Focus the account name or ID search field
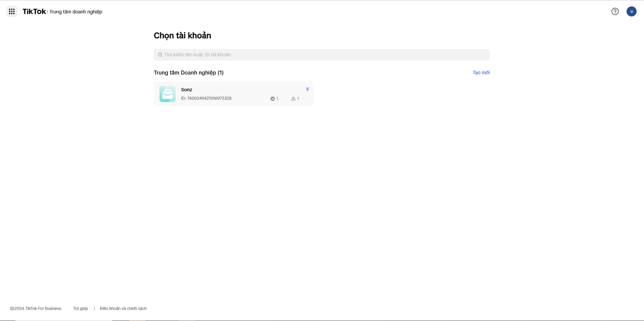Screen dimensions: 644x321 click(322, 55)
